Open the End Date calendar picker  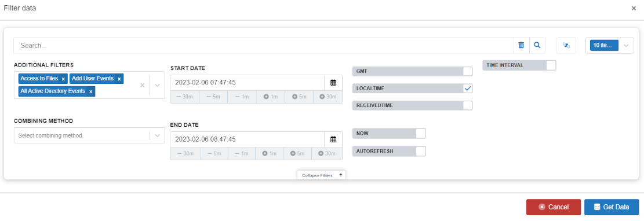coord(333,139)
